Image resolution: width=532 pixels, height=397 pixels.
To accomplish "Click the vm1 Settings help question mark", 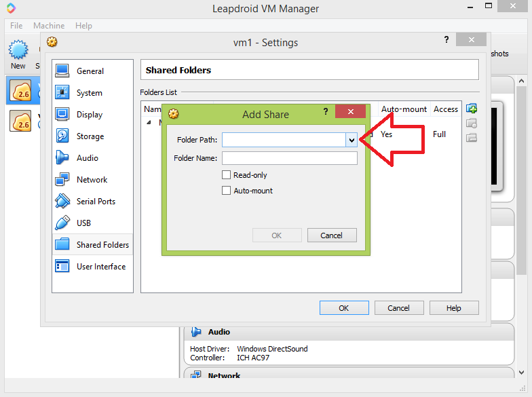I will point(446,39).
